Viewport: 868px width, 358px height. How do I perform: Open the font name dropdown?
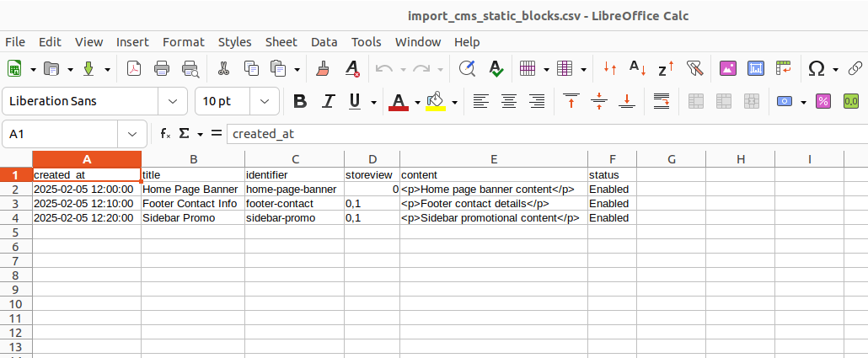(x=173, y=101)
